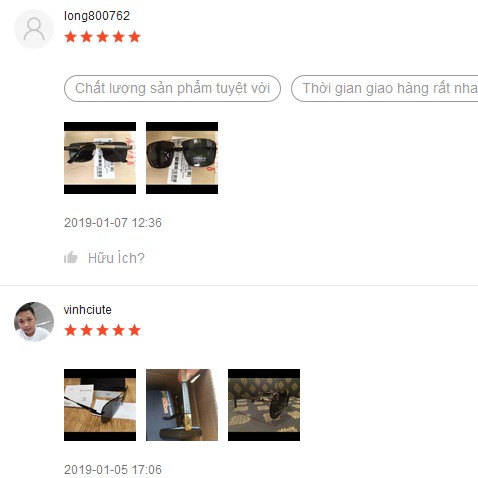Click the 2019-01-05 17:06 review timestamp
This screenshot has width=478, height=478.
tap(113, 470)
